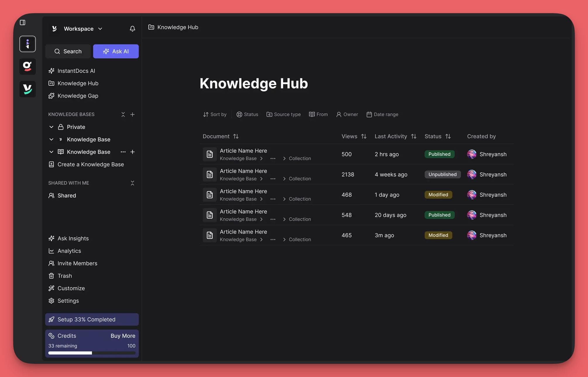Collapse the Private knowledge base group
This screenshot has width=588, height=377.
tap(51, 127)
